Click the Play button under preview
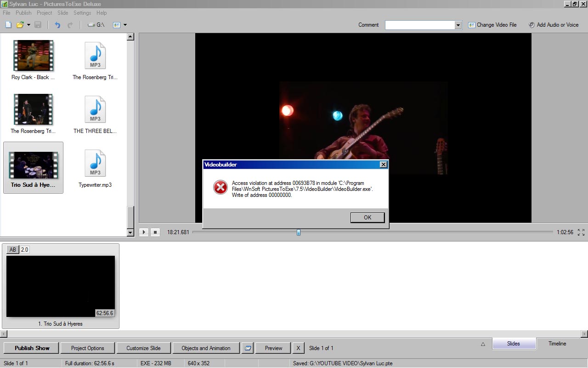 pyautogui.click(x=144, y=232)
